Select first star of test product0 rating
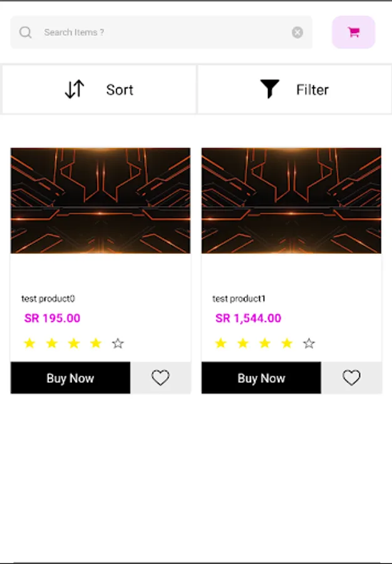The image size is (392, 564). point(29,343)
